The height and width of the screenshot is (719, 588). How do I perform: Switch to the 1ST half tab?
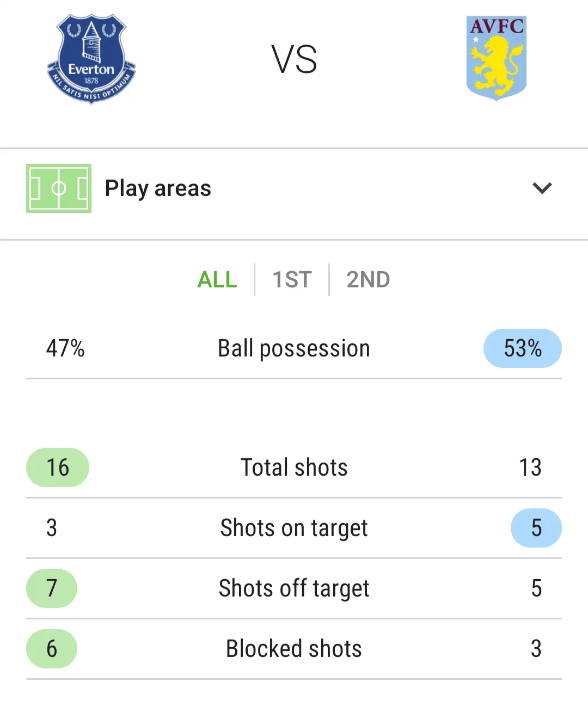coord(292,280)
